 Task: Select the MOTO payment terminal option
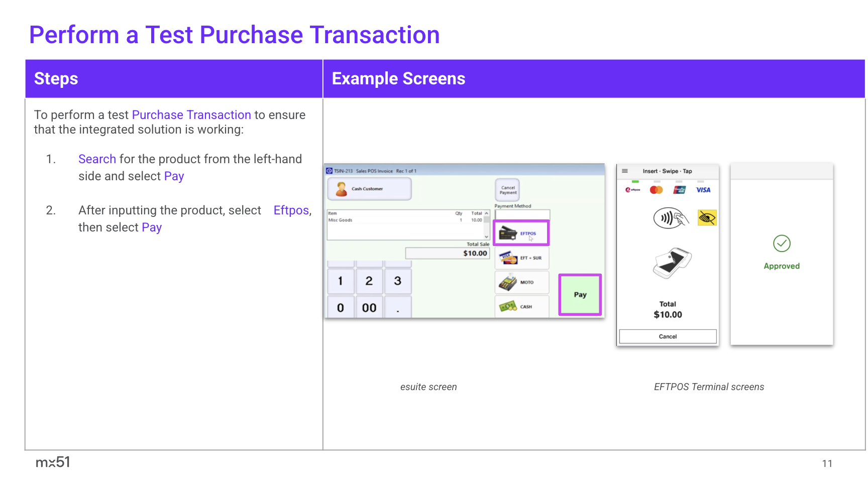(x=522, y=282)
